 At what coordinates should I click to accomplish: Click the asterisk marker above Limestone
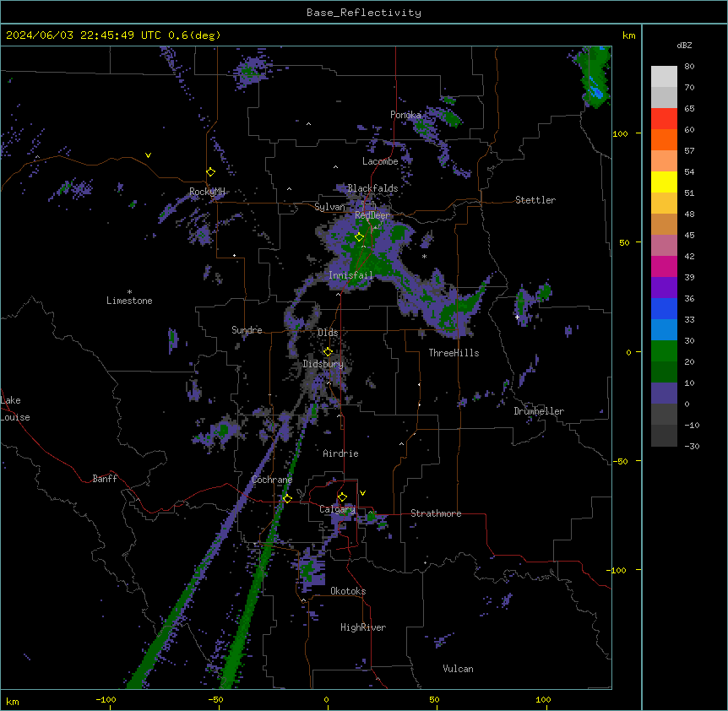(129, 292)
